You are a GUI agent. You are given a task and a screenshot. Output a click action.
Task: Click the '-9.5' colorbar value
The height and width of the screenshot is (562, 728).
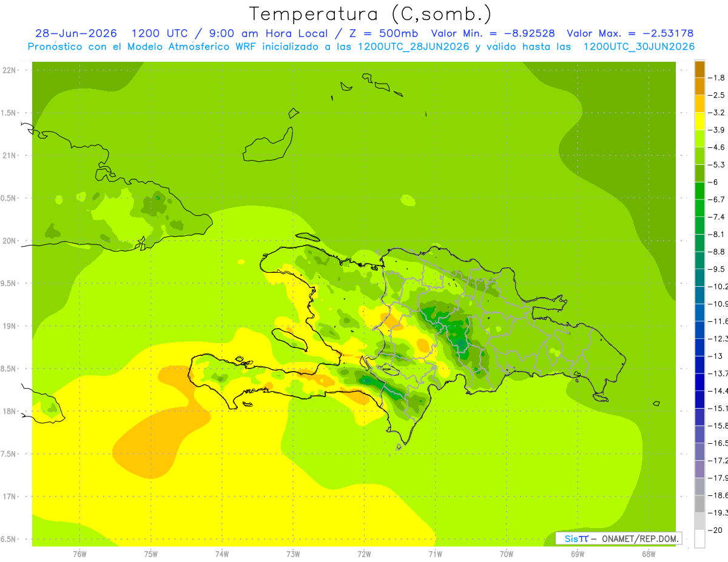[x=716, y=269]
